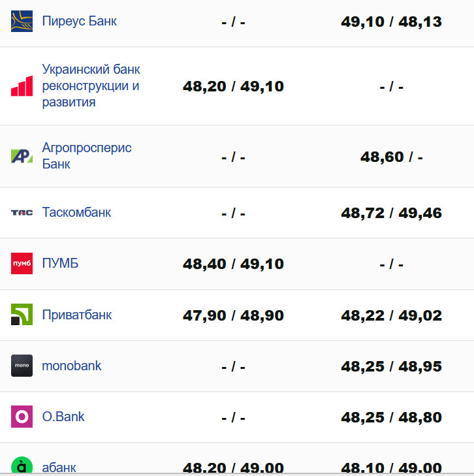Follow the Таскомбанк link
This screenshot has height=476, width=474.
pyautogui.click(x=76, y=212)
